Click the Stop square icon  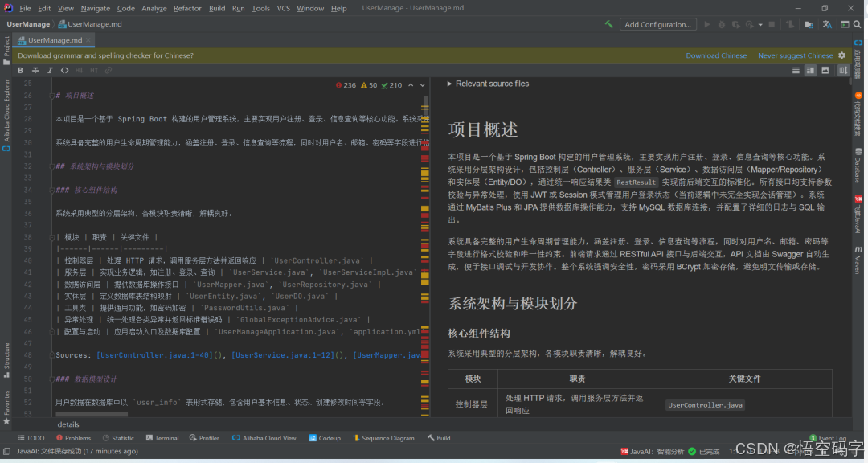point(772,24)
